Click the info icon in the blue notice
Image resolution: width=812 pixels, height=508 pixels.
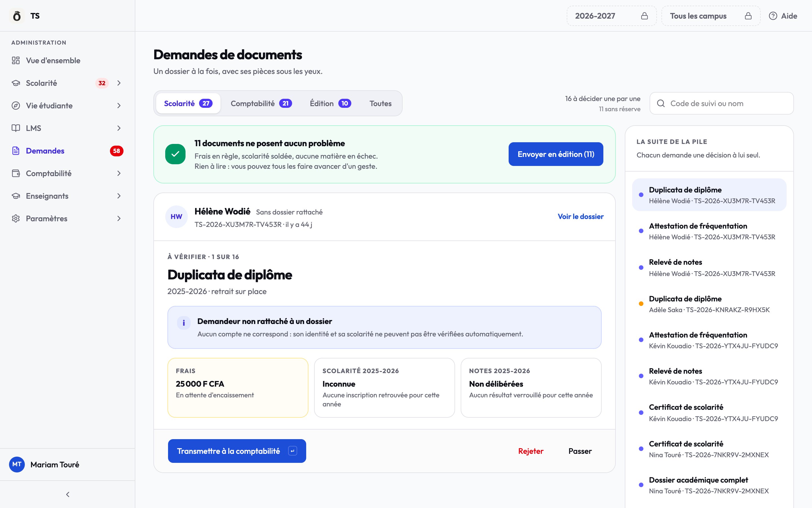(184, 323)
